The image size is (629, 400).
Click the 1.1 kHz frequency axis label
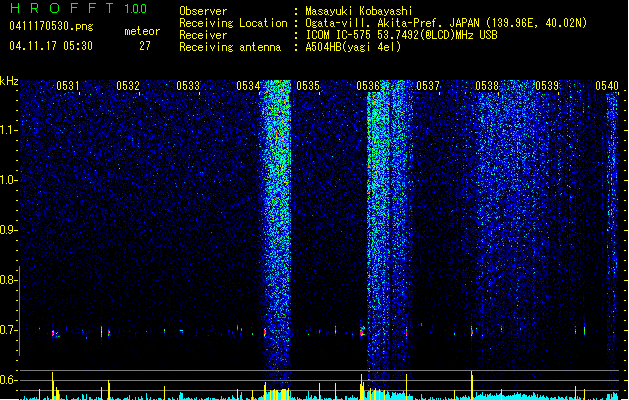(x=8, y=130)
